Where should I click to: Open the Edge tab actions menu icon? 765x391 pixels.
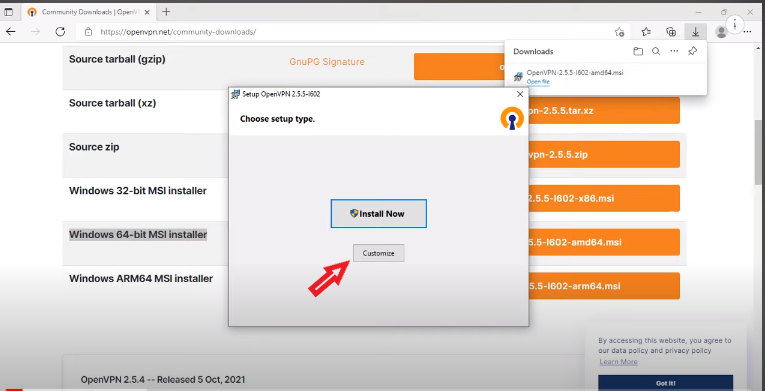(x=8, y=12)
